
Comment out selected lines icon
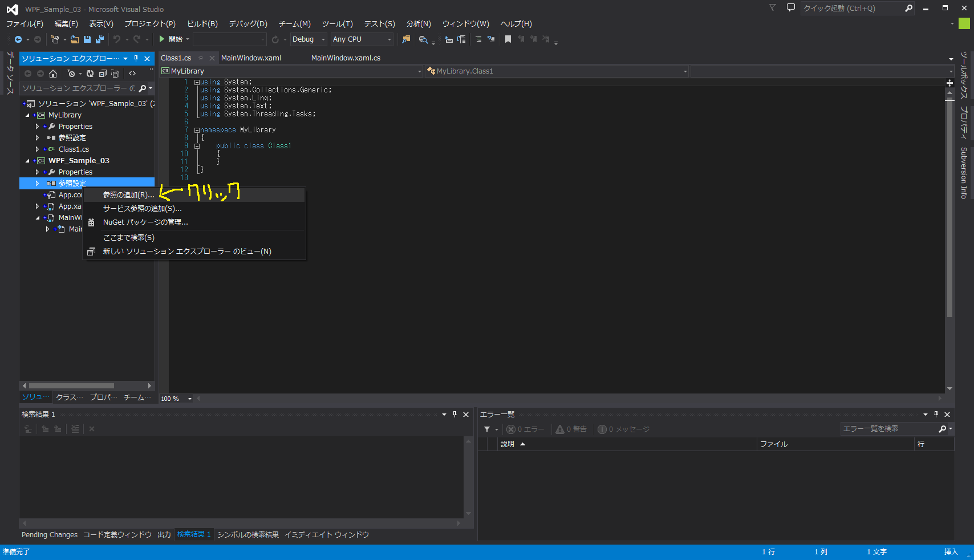[x=478, y=39]
